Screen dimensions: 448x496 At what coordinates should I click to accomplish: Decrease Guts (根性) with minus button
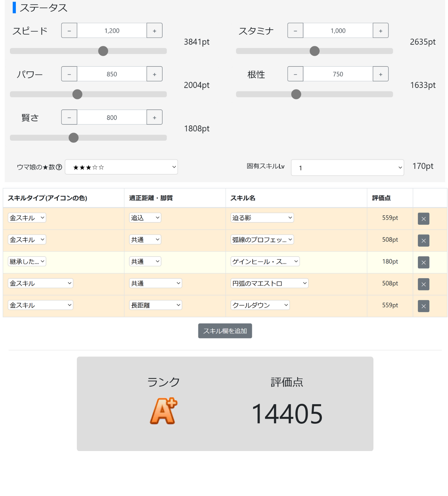pyautogui.click(x=295, y=74)
